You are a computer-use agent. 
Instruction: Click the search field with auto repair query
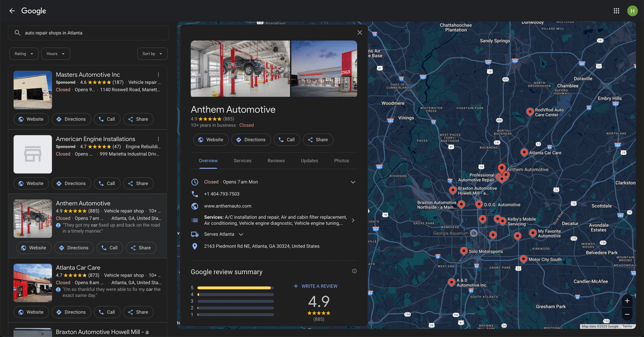pyautogui.click(x=89, y=33)
